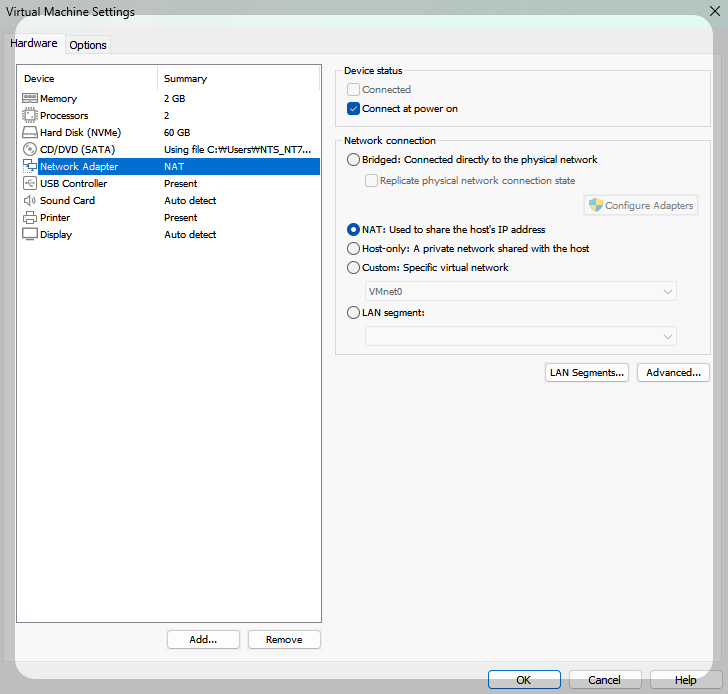The width and height of the screenshot is (728, 694).
Task: Enable Replicate physical network connection state
Action: tap(371, 180)
